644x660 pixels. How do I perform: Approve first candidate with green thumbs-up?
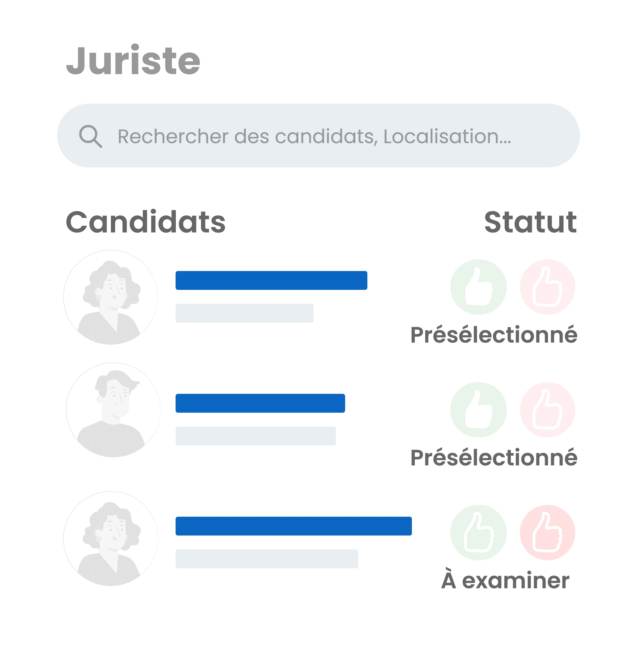click(478, 287)
